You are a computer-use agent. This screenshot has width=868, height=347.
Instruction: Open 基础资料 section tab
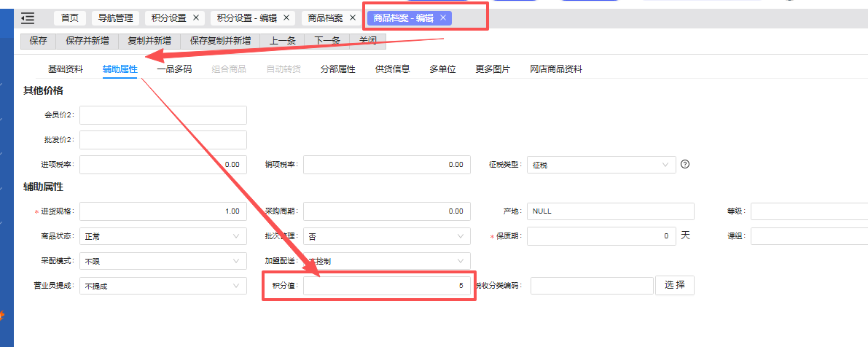66,69
